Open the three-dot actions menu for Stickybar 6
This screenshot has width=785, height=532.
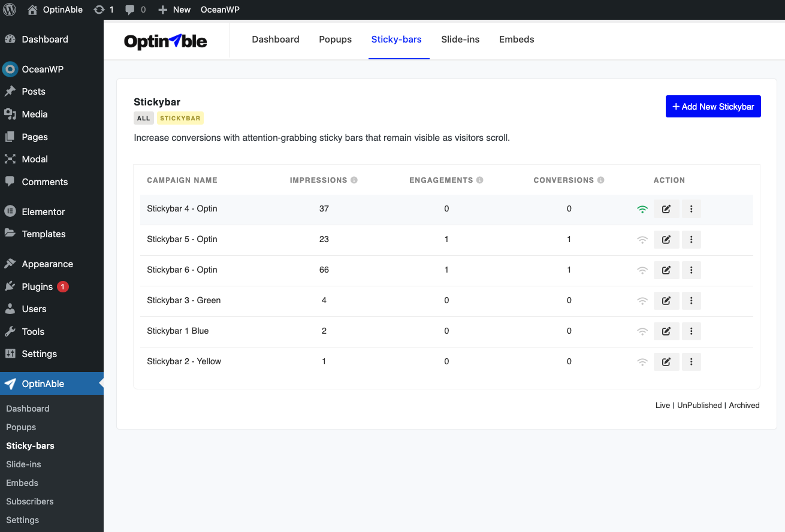(691, 270)
